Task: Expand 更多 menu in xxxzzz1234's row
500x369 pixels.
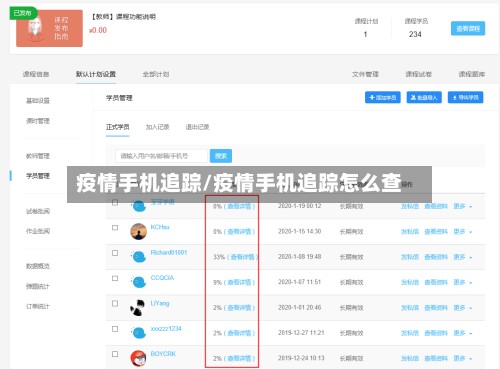Action: pos(463,333)
